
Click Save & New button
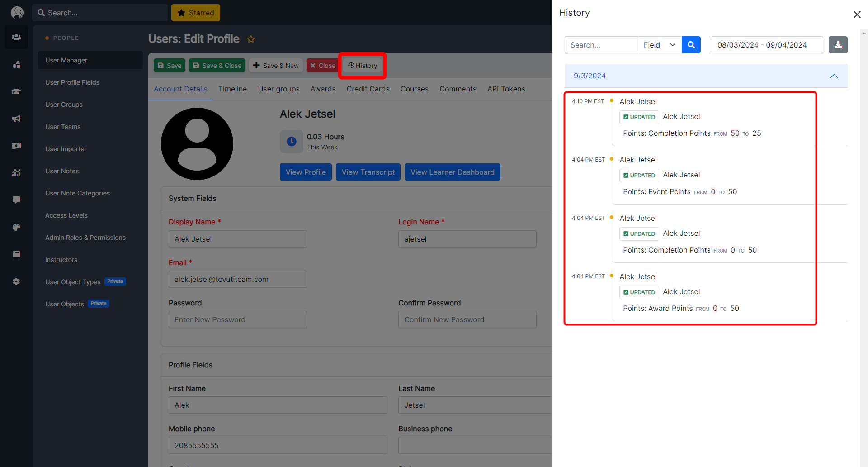(276, 66)
